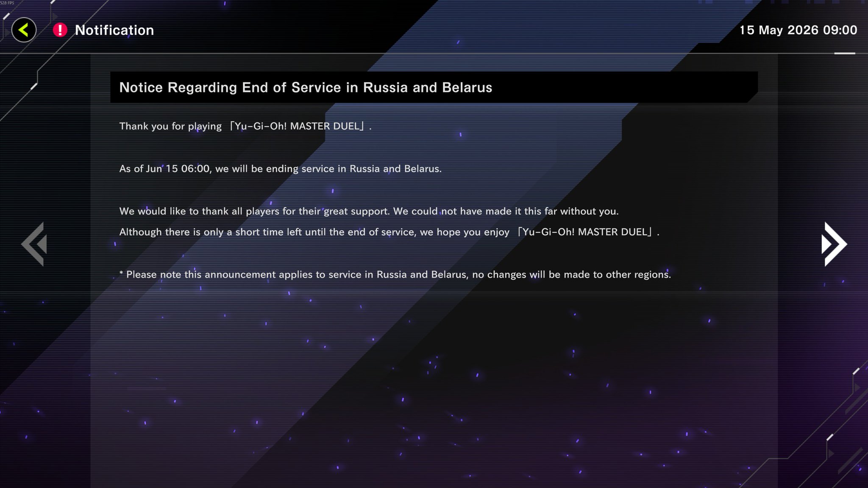Click the FPS counter in the corner
This screenshot has width=868, height=488.
[x=7, y=3]
